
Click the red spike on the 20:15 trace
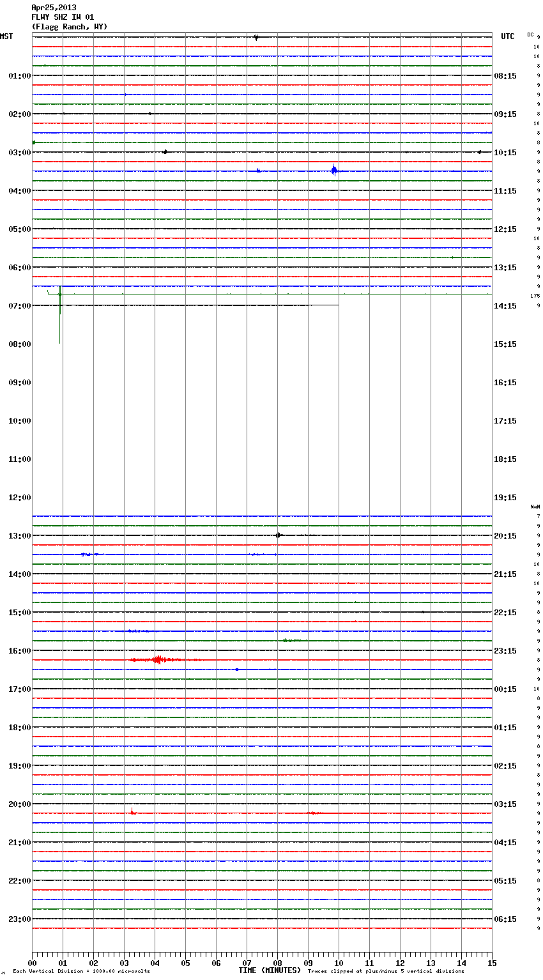coord(132,812)
